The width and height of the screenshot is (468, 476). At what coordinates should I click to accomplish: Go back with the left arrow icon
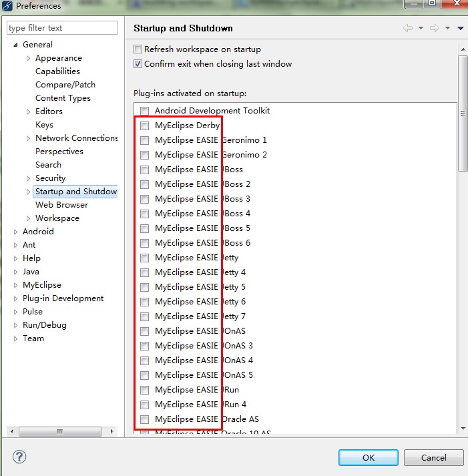[x=408, y=28]
